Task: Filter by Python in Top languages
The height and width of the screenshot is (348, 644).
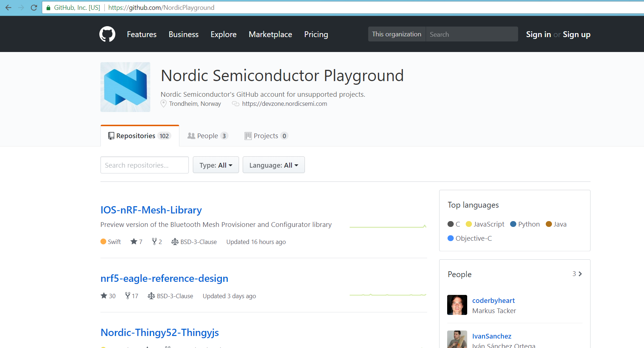Action: coord(525,224)
